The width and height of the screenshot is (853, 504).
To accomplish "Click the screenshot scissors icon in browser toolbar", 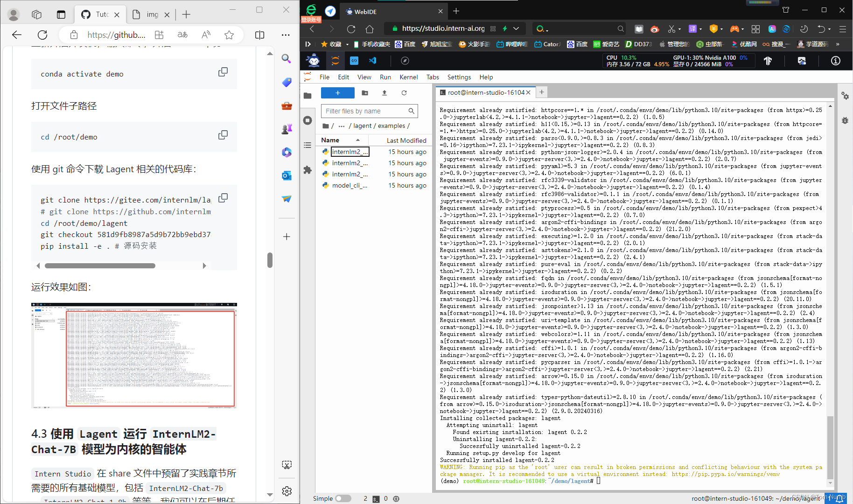I will pos(671,29).
